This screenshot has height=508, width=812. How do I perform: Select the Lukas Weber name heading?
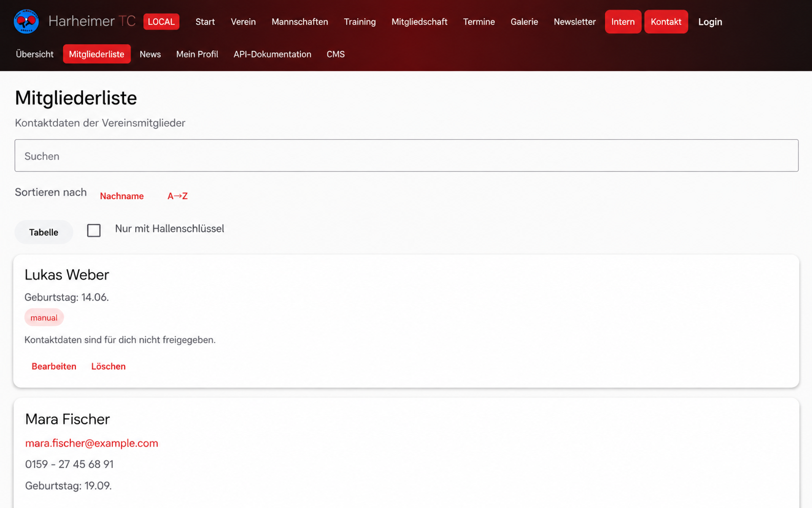[67, 275]
